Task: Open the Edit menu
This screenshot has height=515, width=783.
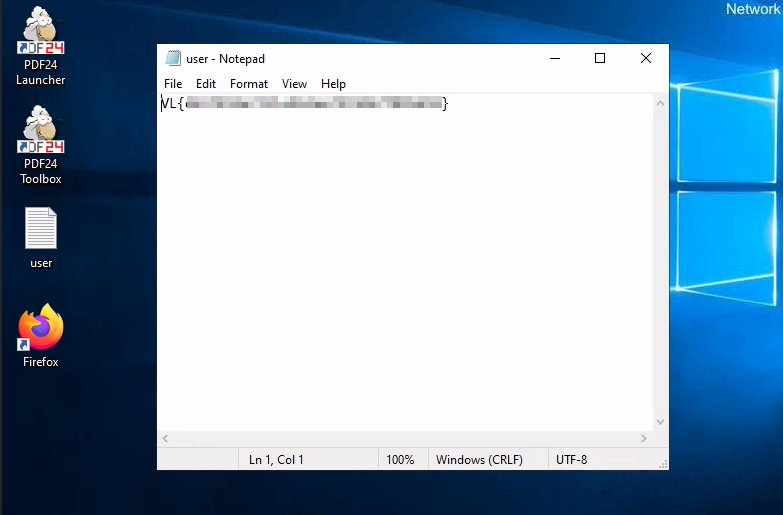Action: pos(206,84)
